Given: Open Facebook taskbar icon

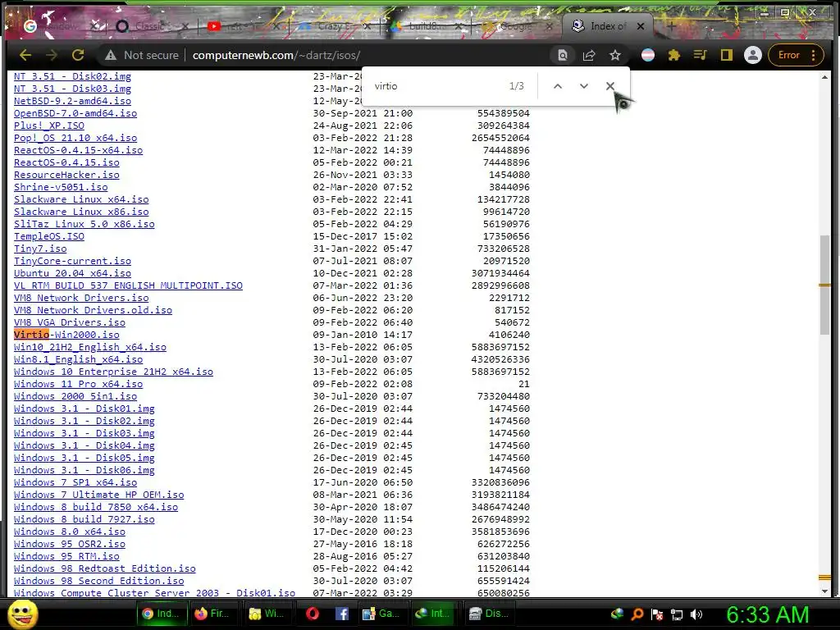Looking at the screenshot, I should click(341, 614).
